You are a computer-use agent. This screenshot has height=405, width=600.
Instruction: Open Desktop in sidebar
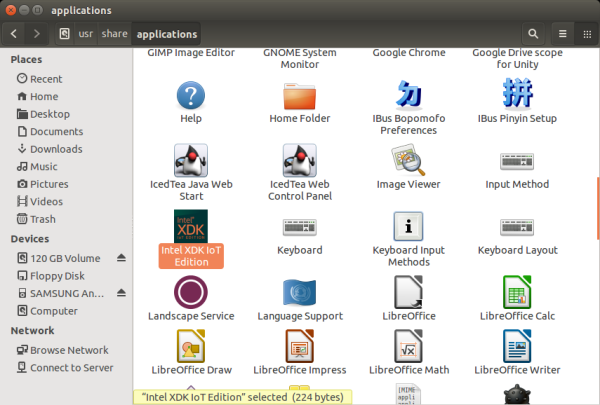coord(44,114)
